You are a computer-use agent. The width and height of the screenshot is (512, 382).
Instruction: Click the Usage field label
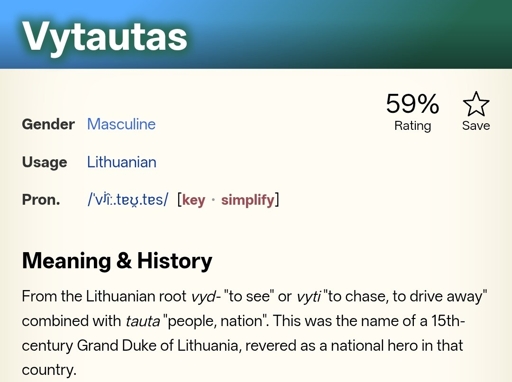pyautogui.click(x=45, y=162)
